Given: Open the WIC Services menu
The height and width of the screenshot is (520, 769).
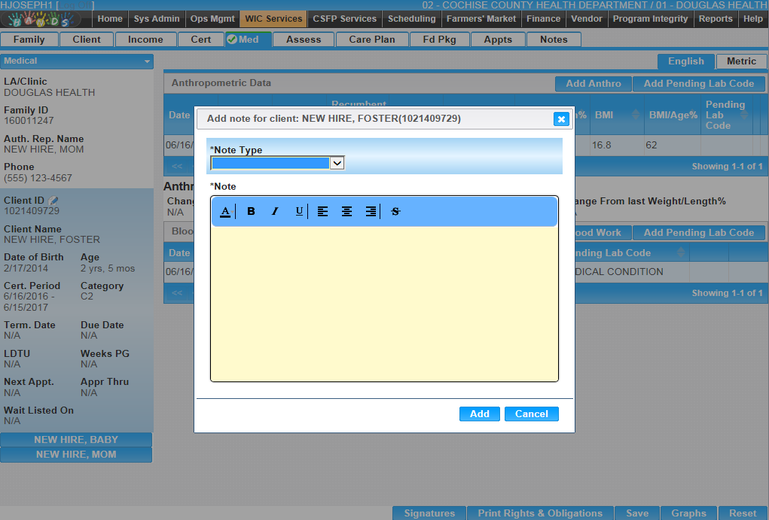Looking at the screenshot, I should point(273,19).
